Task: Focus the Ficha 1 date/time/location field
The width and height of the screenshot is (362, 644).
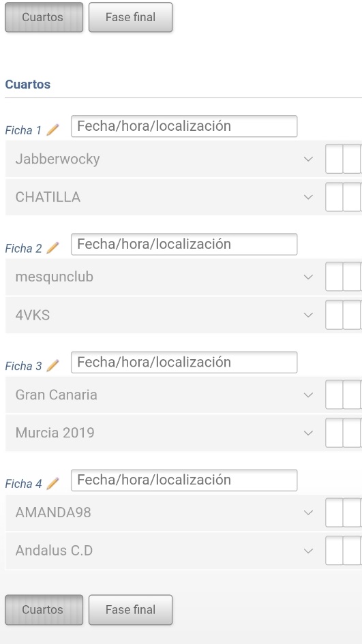Action: (184, 126)
